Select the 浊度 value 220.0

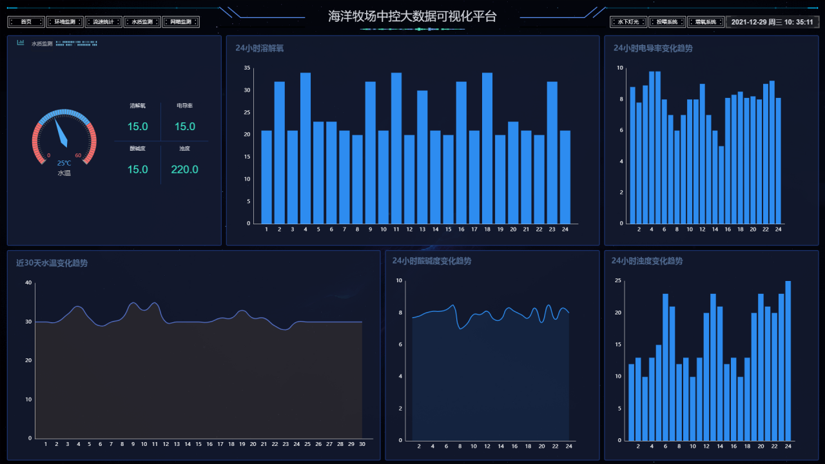(185, 169)
